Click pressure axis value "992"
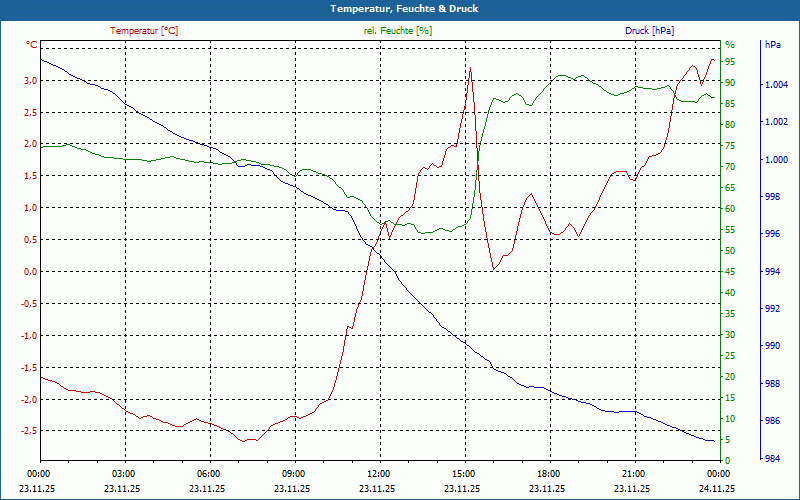This screenshot has height=500, width=800. tap(773, 309)
